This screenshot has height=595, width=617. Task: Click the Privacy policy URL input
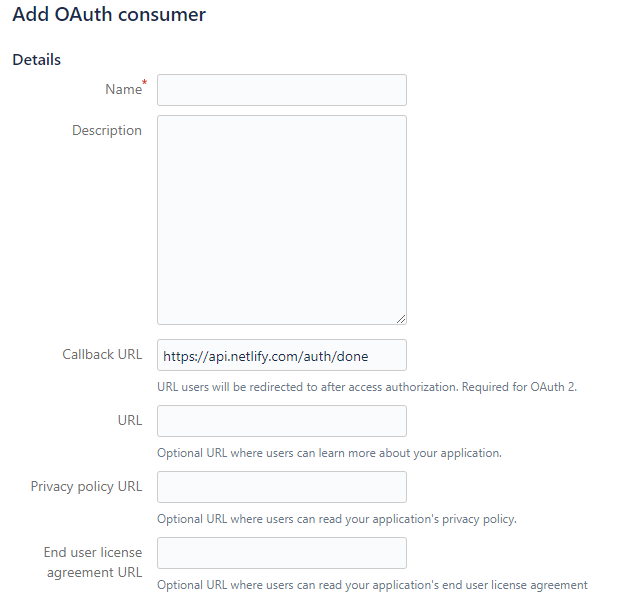click(x=281, y=487)
